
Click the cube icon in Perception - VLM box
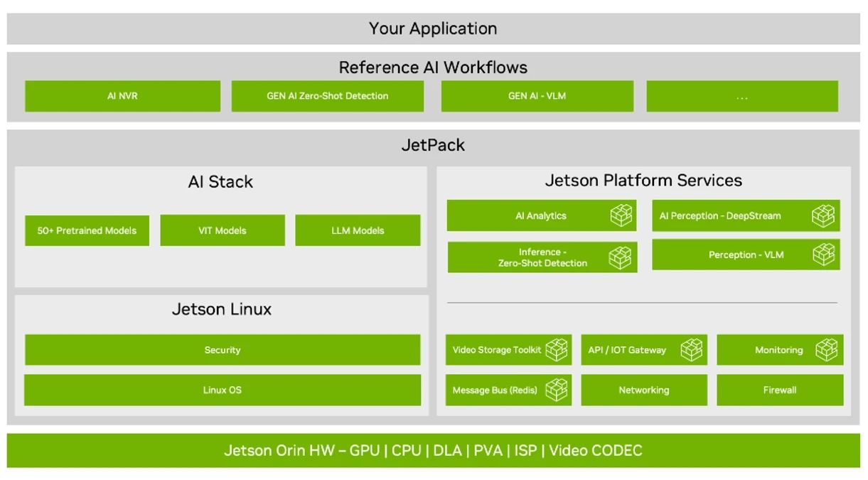click(823, 255)
